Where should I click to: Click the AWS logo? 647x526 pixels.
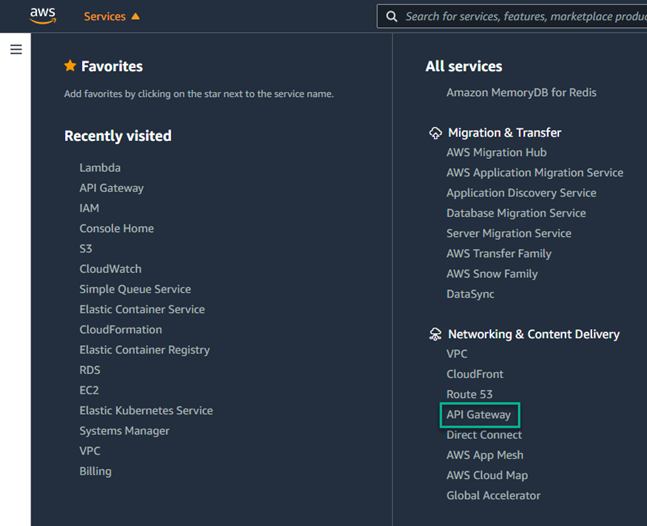pos(43,16)
